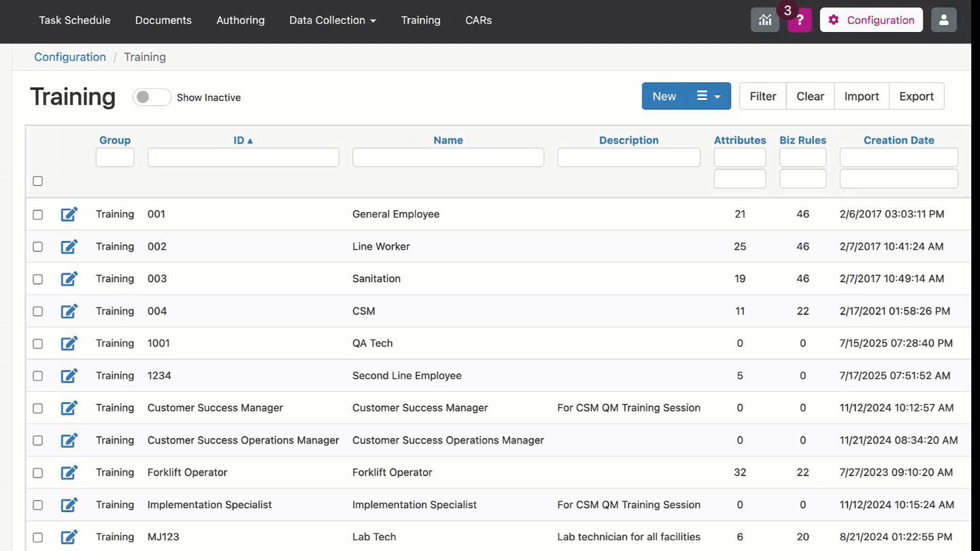Screen dimensions: 980x551
Task: Click the 'Second Line Employee' name cell
Action: pos(407,375)
